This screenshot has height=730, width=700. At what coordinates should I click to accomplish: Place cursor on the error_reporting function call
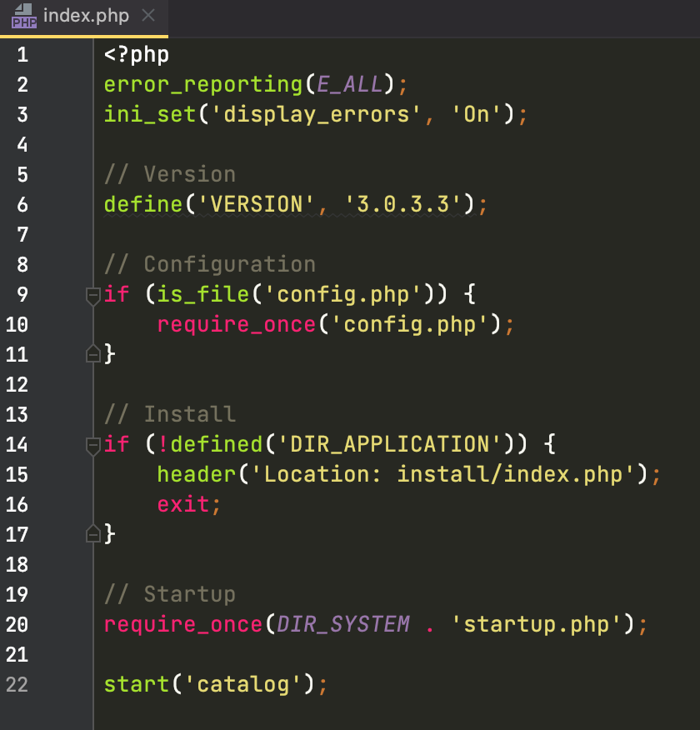click(202, 85)
